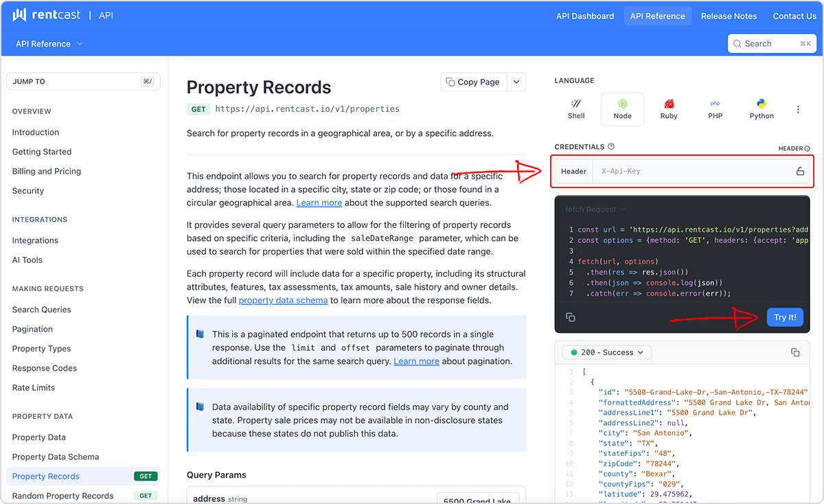Click the lock icon in API key field
Screen dimensions: 824x504
[x=800, y=172]
